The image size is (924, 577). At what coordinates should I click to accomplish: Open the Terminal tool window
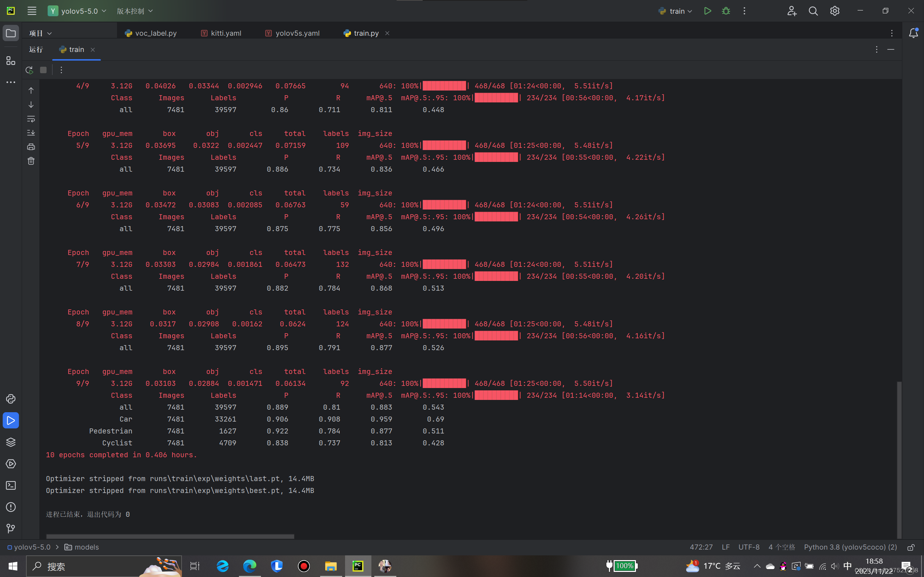11,485
